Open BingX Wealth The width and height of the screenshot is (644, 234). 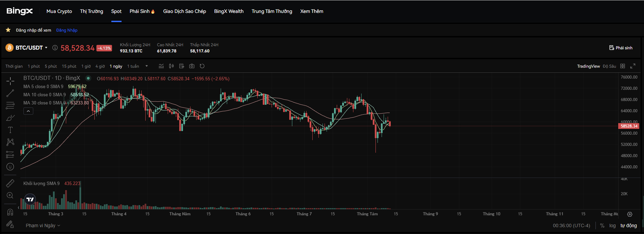pyautogui.click(x=229, y=11)
